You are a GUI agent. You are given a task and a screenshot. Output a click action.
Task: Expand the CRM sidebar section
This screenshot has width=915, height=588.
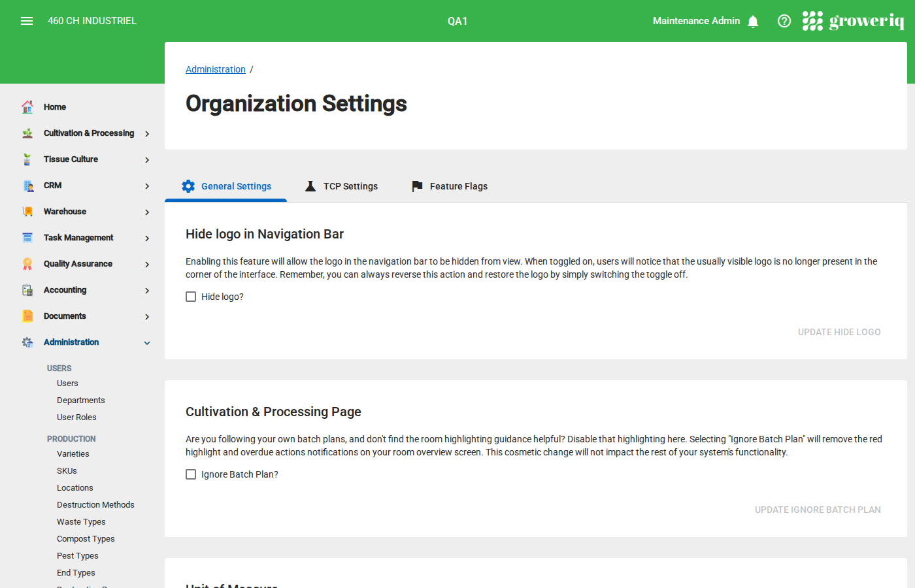52,185
